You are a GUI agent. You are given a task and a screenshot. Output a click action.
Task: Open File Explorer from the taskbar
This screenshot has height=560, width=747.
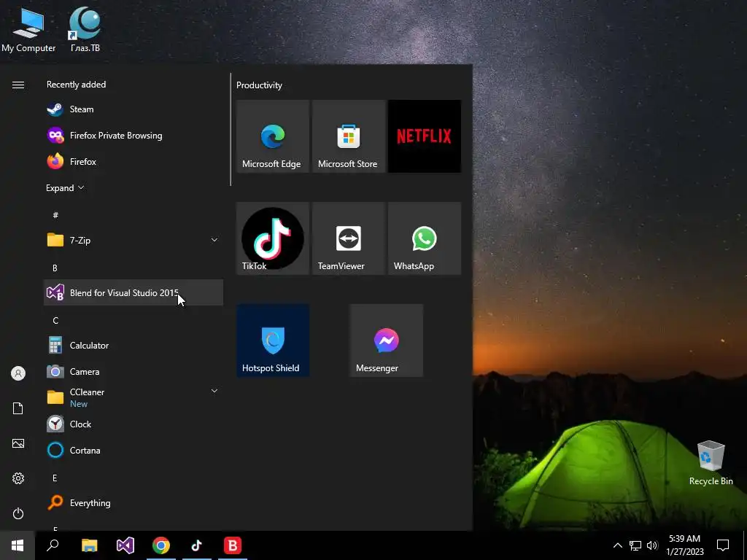(90, 545)
